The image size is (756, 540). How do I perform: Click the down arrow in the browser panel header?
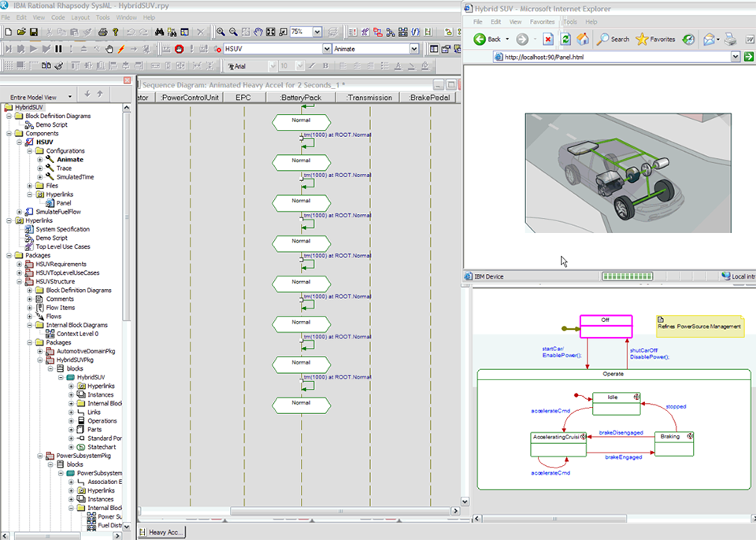[x=87, y=94]
